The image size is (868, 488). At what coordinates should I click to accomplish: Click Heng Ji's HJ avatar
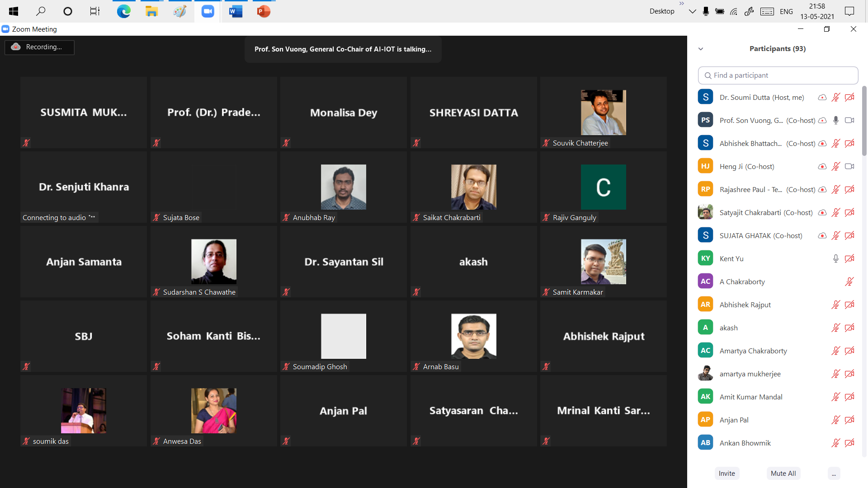tap(705, 166)
